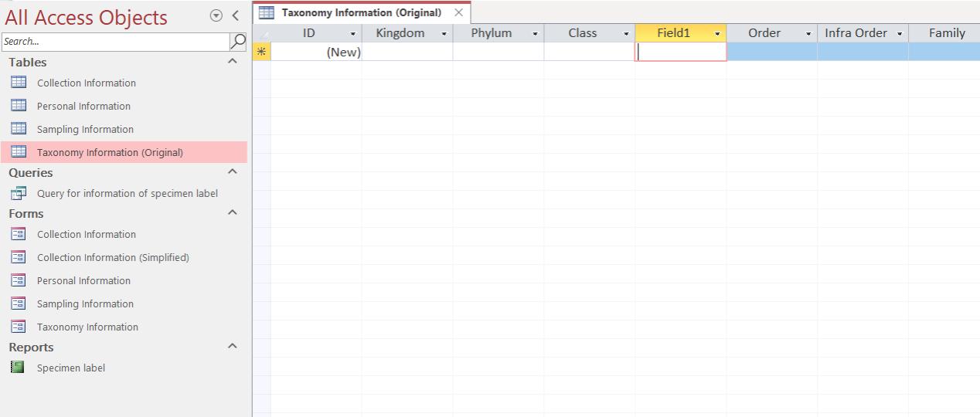980x417 pixels.
Task: Click the magnifier search icon
Action: point(239,41)
